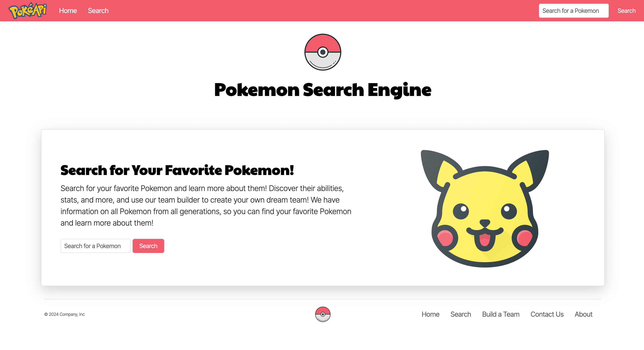Screen dimensions: 644x350
Task: Click the red Search button on the card
Action: tap(148, 246)
